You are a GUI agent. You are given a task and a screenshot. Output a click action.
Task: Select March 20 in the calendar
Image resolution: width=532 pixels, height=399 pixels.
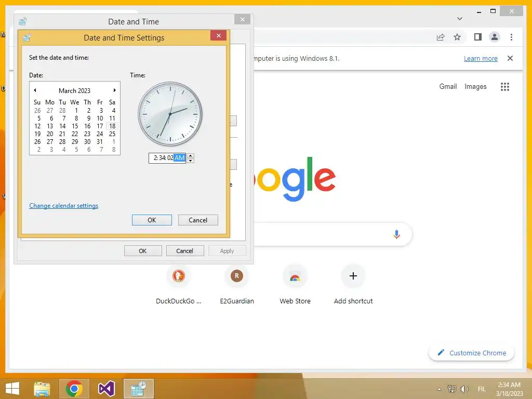[x=50, y=134]
